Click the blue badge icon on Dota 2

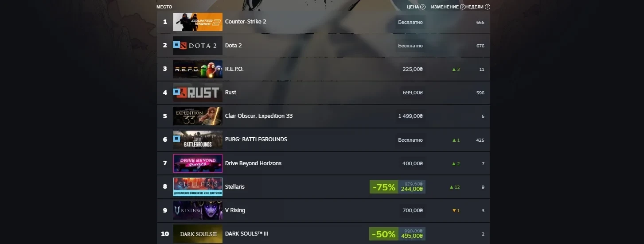click(176, 45)
